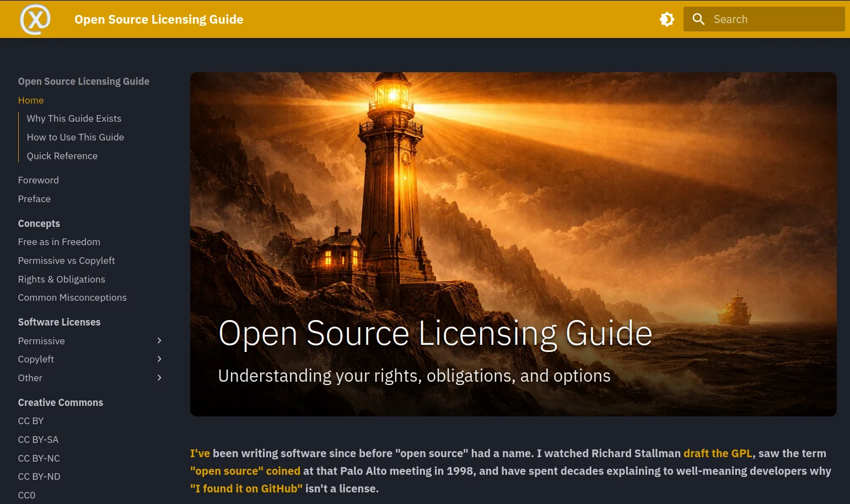Open the Preface page
The height and width of the screenshot is (504, 850).
pos(34,198)
